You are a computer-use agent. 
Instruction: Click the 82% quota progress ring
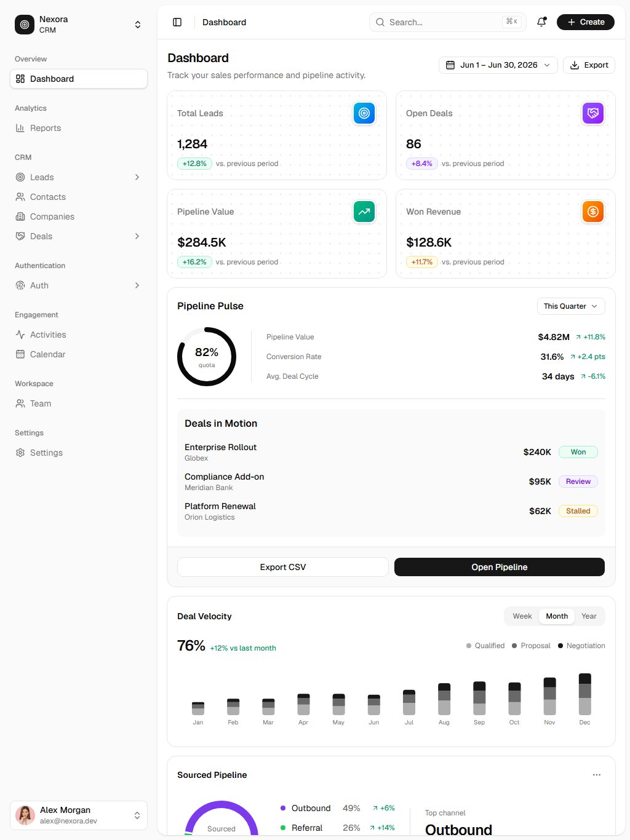tap(207, 357)
